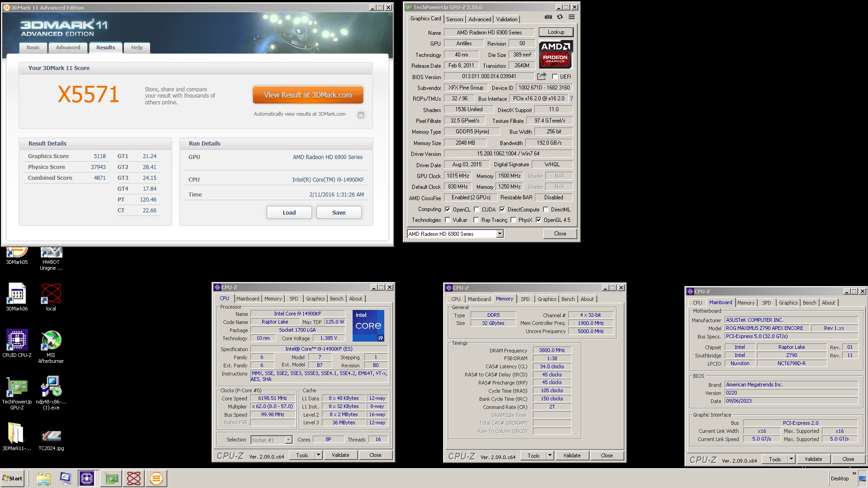The height and width of the screenshot is (488, 868).
Task: Toggle the Vulkan checkbox
Action: pyautogui.click(x=448, y=220)
